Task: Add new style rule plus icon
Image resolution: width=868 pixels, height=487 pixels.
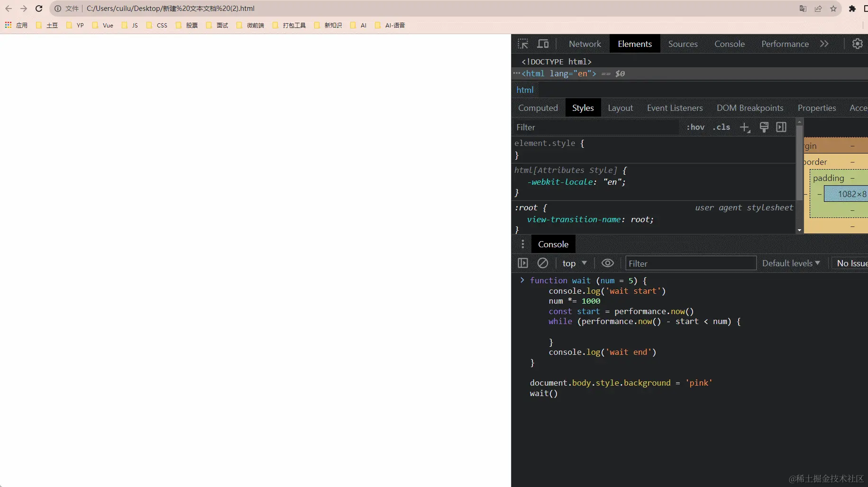Action: click(745, 127)
